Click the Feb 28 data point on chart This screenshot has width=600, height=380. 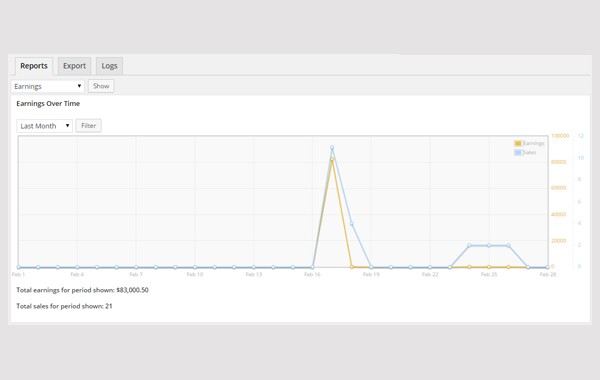coord(548,267)
